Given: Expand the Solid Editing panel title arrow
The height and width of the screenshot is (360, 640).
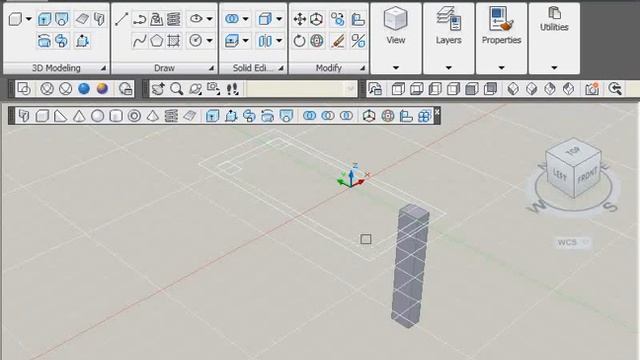Looking at the screenshot, I should click(x=281, y=69).
